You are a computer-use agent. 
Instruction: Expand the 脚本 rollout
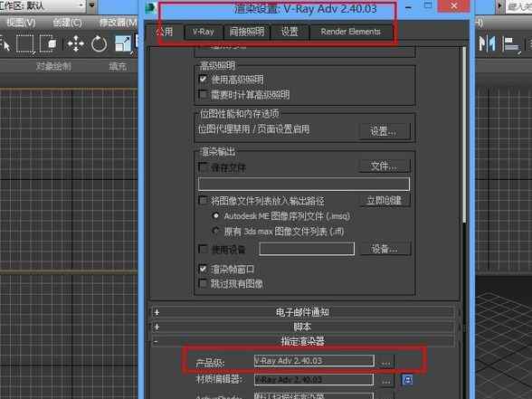(x=302, y=327)
